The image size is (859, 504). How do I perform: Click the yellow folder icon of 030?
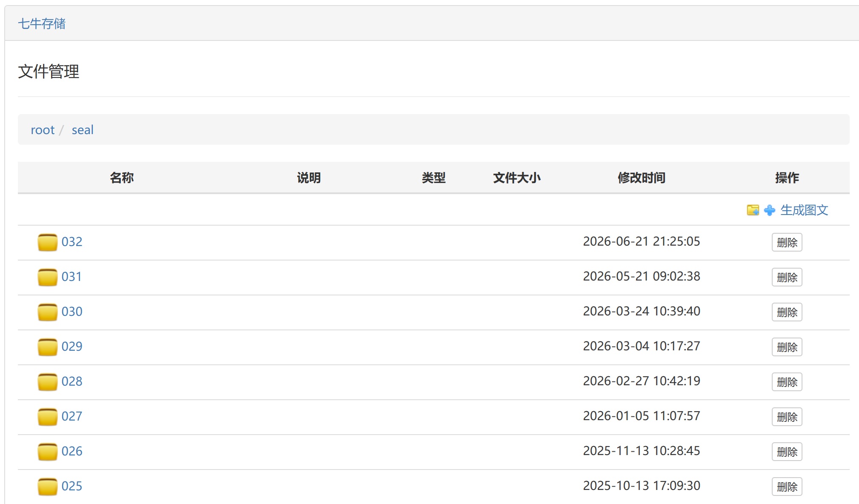tap(48, 312)
